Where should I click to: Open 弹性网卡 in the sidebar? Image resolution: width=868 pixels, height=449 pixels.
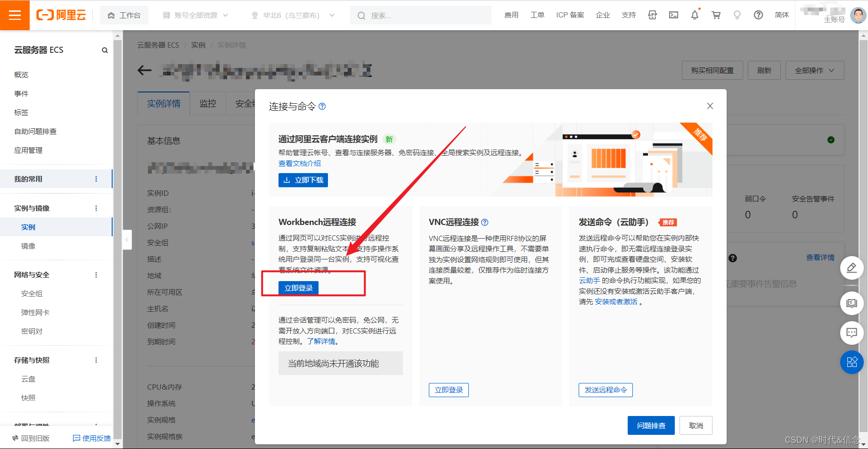35,312
